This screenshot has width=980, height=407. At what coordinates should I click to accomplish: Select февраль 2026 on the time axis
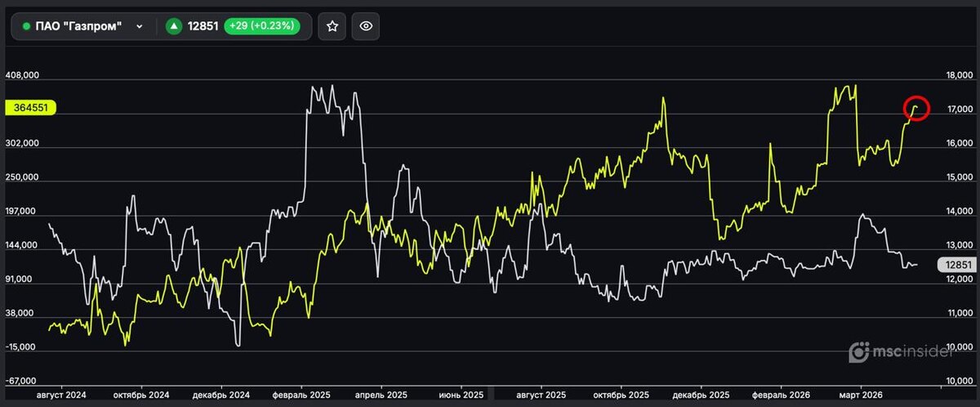pyautogui.click(x=780, y=394)
